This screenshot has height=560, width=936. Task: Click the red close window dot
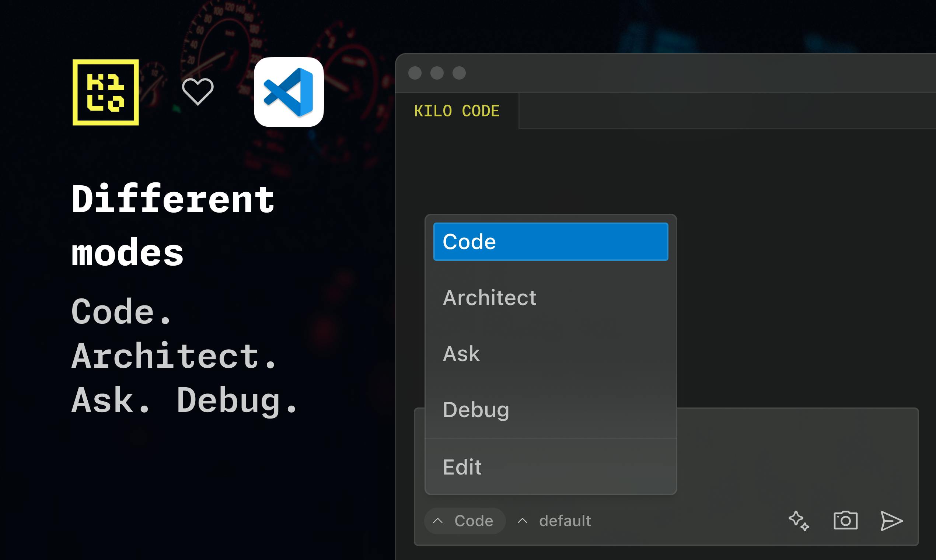415,73
